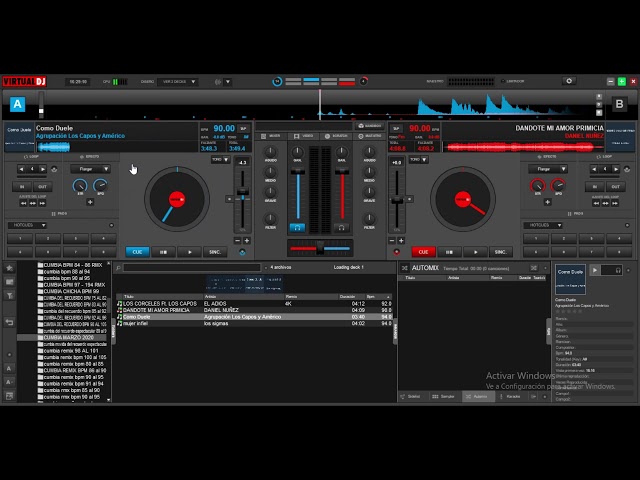Open the Ver 2 Decks layout dropdown
Viewport: 640px width, 480px height.
pos(178,82)
